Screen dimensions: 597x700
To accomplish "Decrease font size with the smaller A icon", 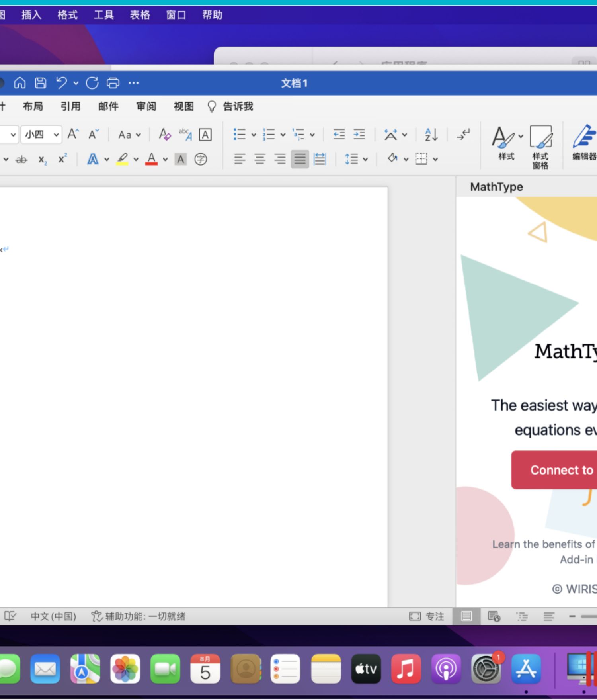I will pyautogui.click(x=94, y=134).
